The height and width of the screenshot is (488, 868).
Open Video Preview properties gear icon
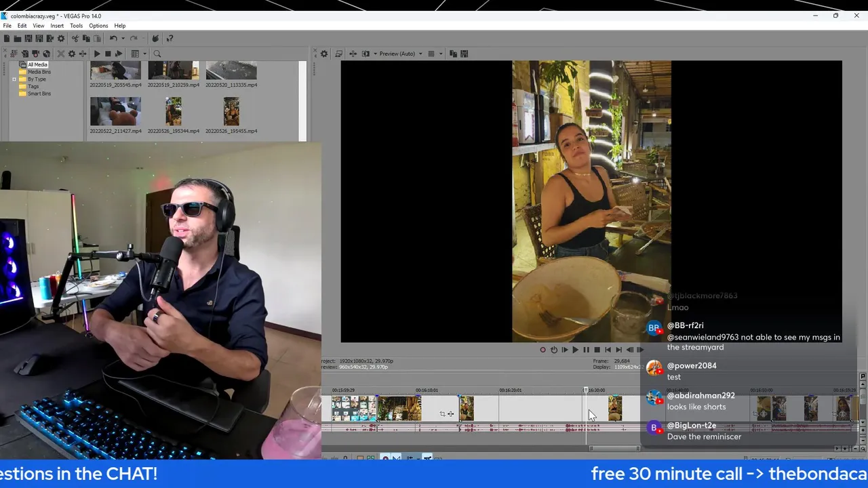click(x=324, y=54)
